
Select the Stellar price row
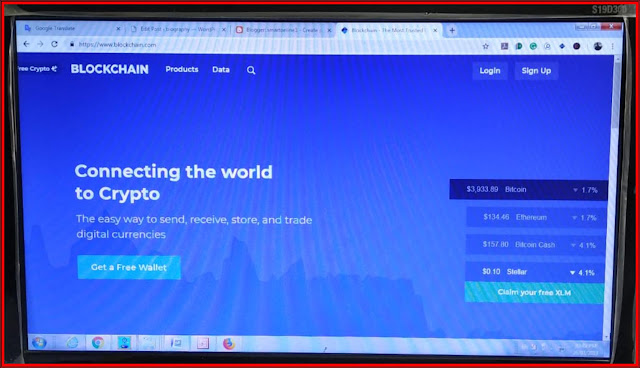[535, 272]
